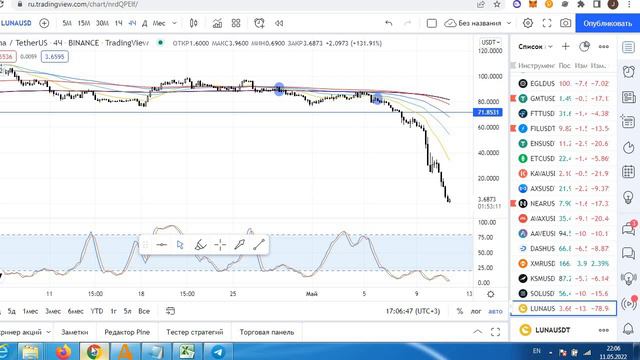Open advanced view pie icon in watchlist

pyautogui.click(x=584, y=47)
